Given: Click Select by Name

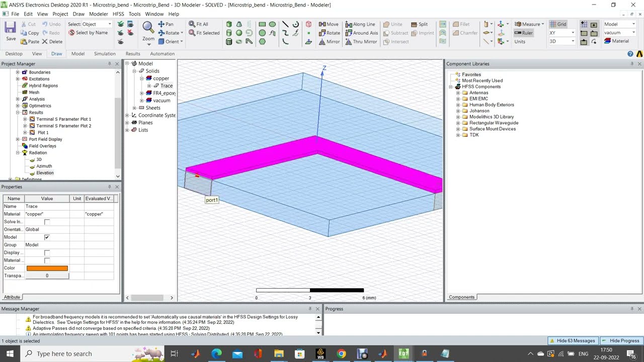Looking at the screenshot, I should pos(88,33).
